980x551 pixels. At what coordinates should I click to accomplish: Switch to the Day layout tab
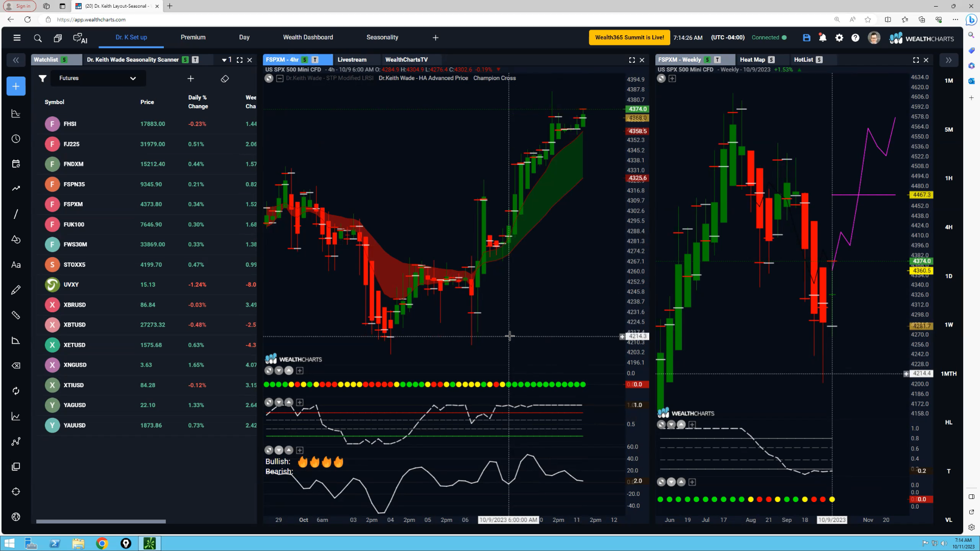pos(244,37)
